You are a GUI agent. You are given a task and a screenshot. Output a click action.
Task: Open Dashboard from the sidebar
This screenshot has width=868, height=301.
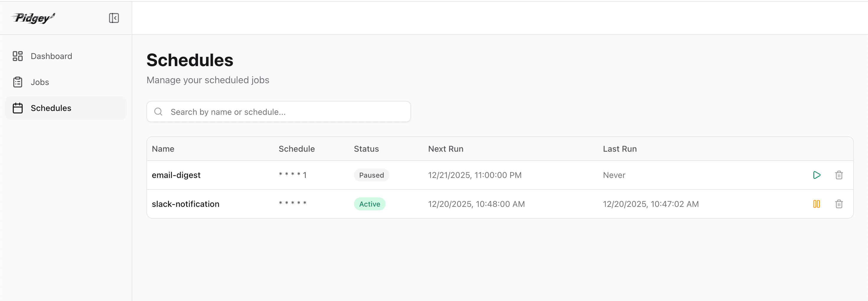pyautogui.click(x=51, y=56)
